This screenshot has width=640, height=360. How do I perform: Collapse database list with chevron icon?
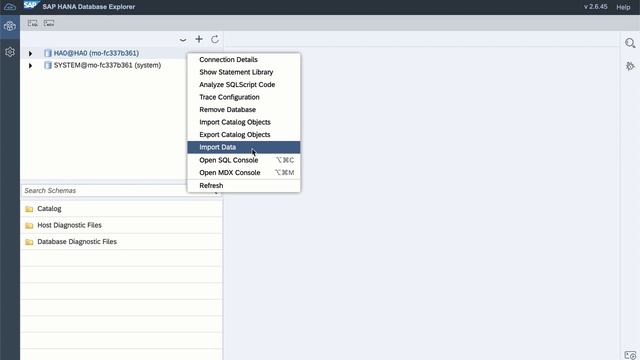tap(183, 40)
